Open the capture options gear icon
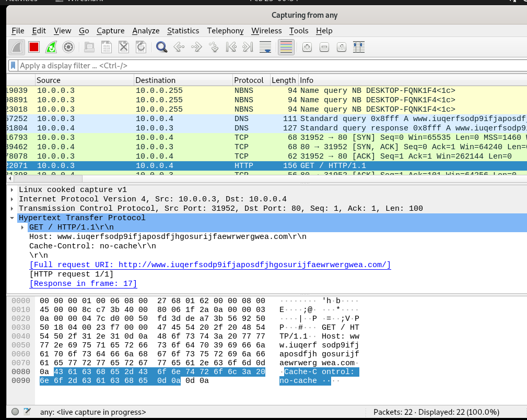Viewport: 527px width, 420px height. (x=68, y=47)
